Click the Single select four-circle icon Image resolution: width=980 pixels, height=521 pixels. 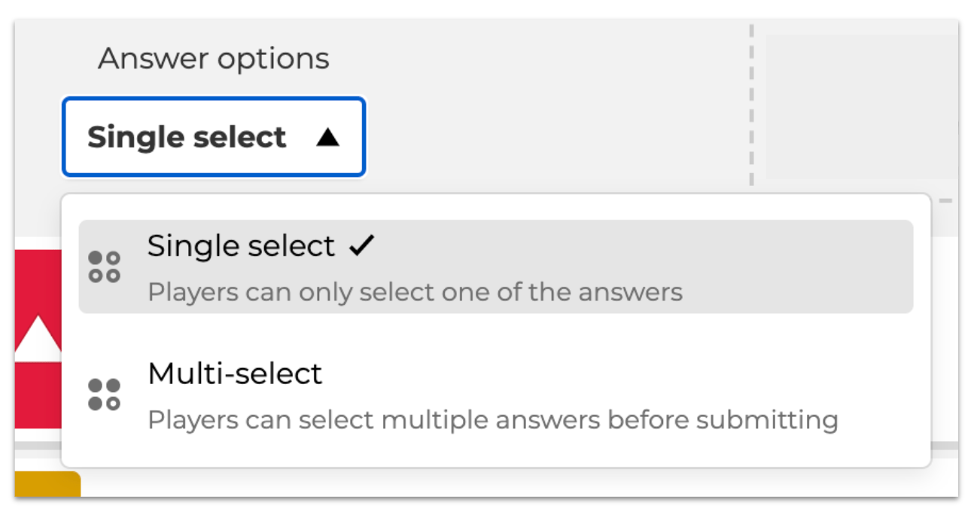105,267
